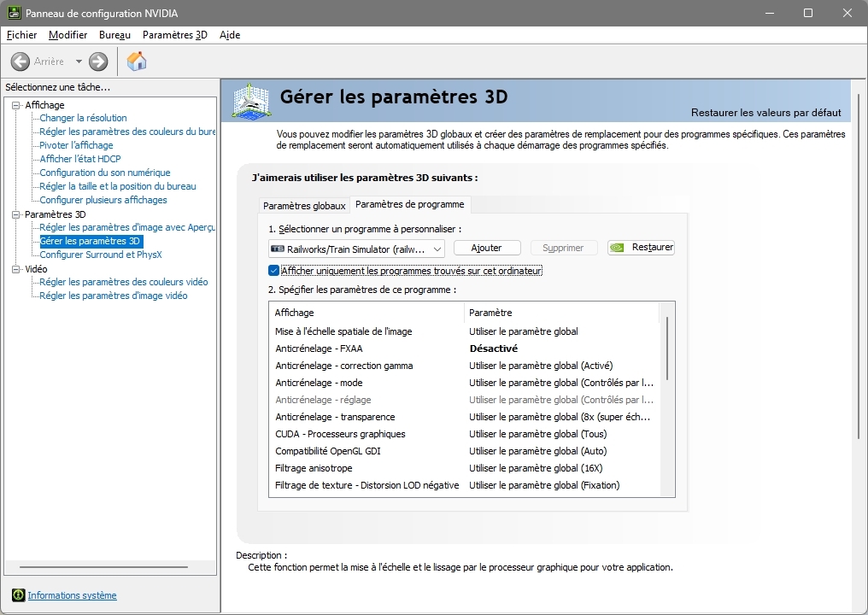Select 'Configurer Surround et PhysX' task
The height and width of the screenshot is (615, 868).
point(101,255)
